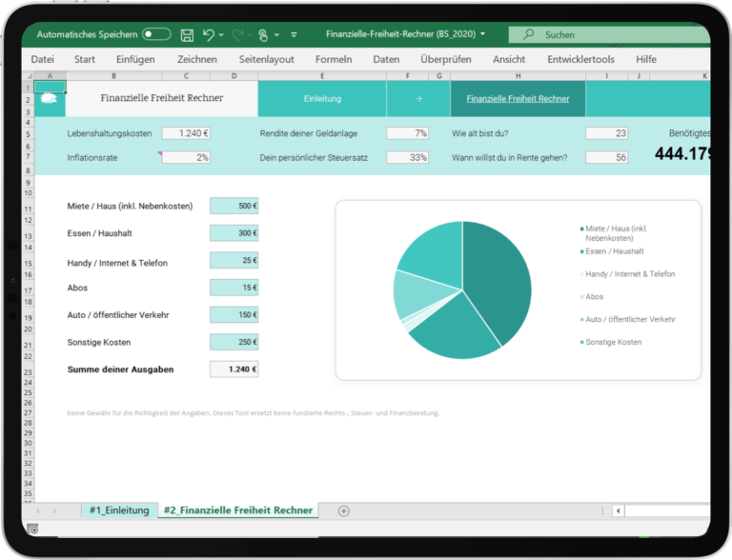
Task: Open the Datei menu
Action: [x=43, y=59]
